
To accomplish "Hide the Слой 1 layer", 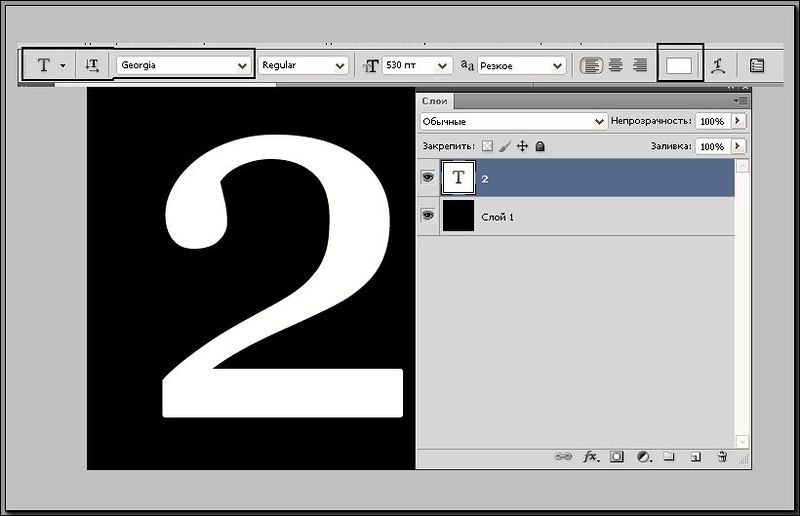I will (428, 215).
